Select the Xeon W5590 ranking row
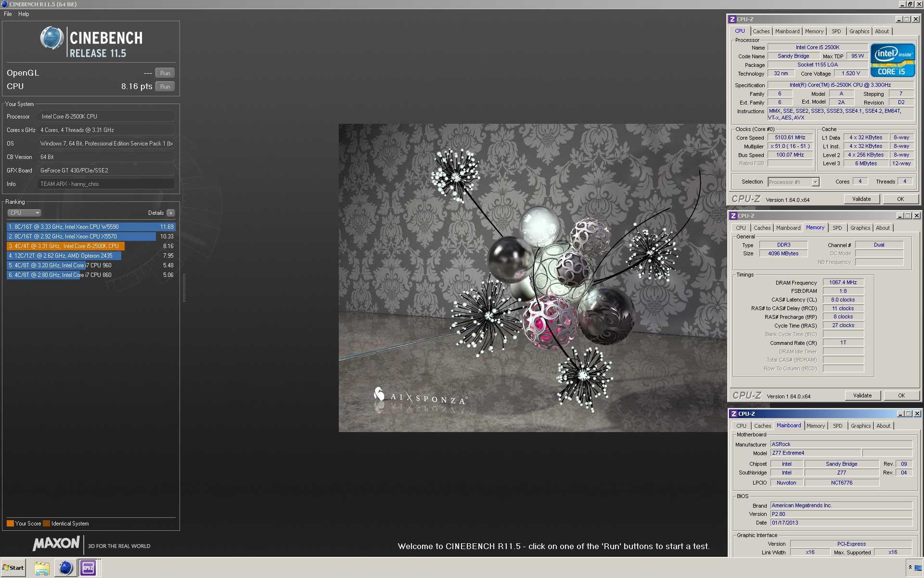The width and height of the screenshot is (924, 578). (91, 227)
